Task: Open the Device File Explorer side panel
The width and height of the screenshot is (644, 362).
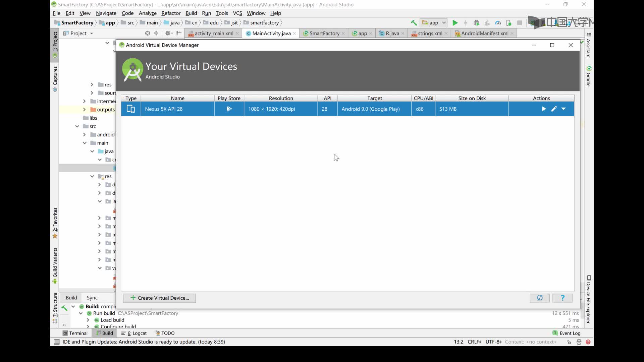Action: click(x=589, y=300)
